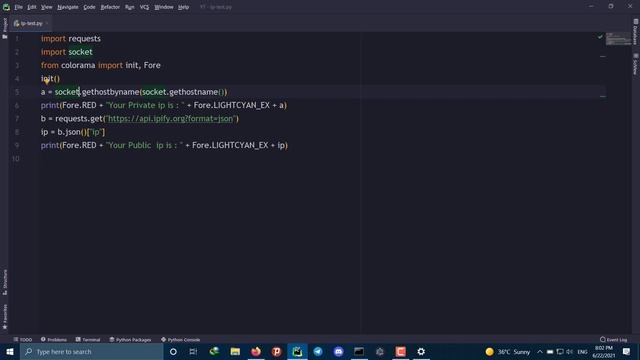Click the PyCharm application logo icon
640x360 pixels.
[x=6, y=7]
